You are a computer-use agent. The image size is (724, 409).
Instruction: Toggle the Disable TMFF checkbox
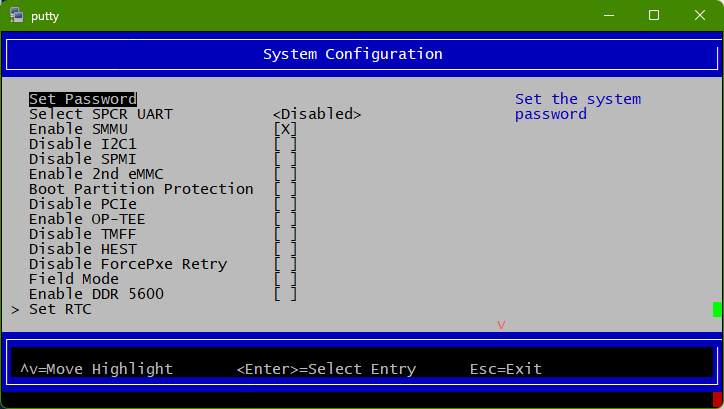click(x=285, y=234)
